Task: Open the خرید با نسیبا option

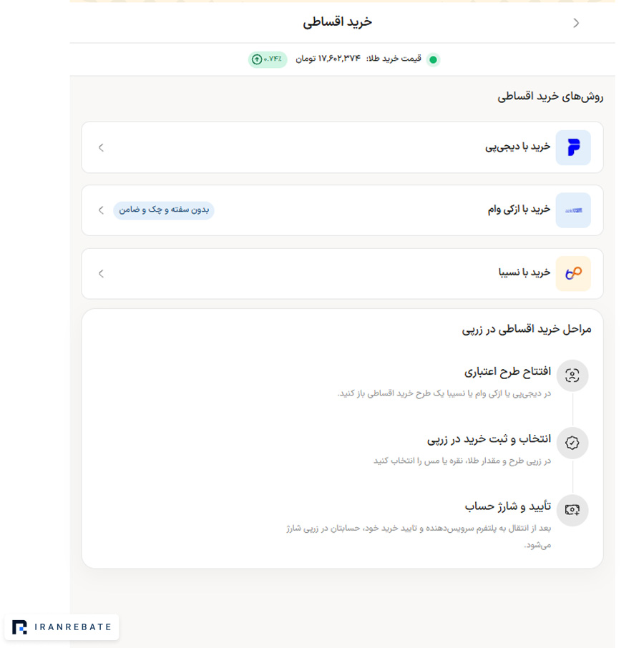Action: 342,274
